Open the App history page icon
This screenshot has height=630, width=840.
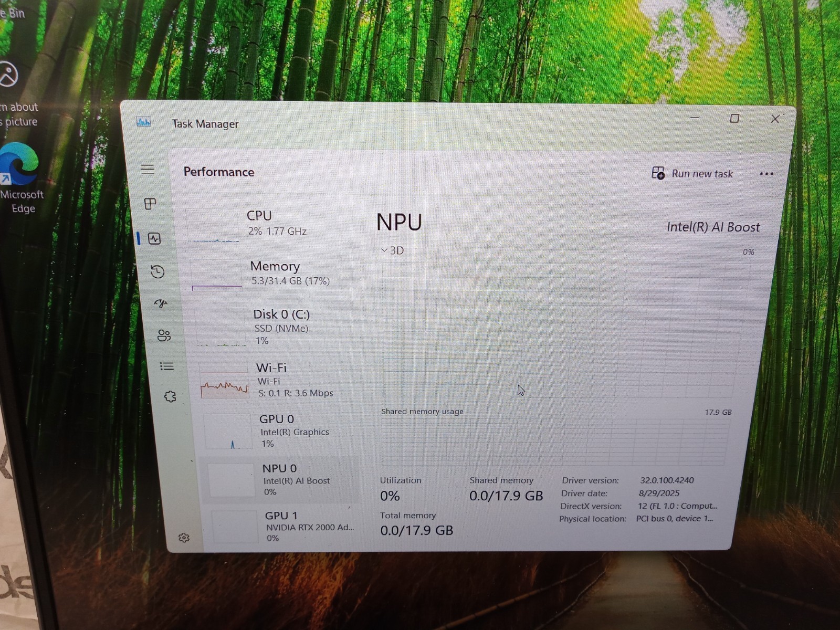tap(157, 271)
